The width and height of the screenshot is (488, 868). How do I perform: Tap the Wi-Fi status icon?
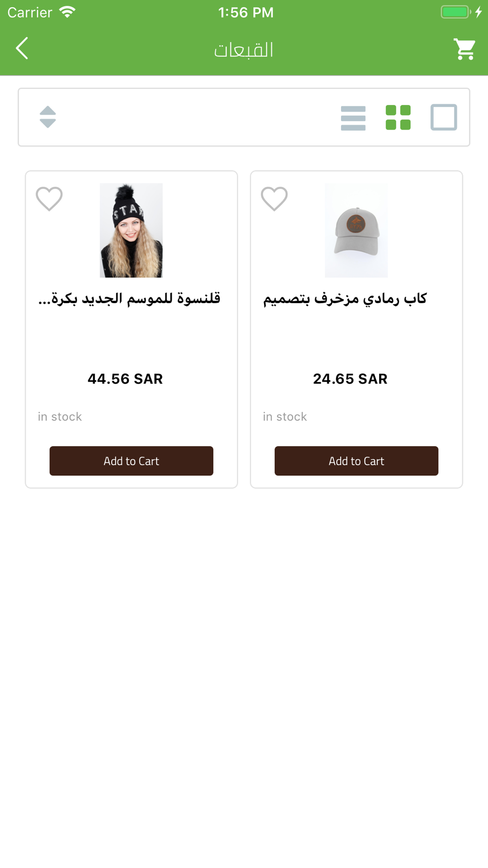[67, 12]
